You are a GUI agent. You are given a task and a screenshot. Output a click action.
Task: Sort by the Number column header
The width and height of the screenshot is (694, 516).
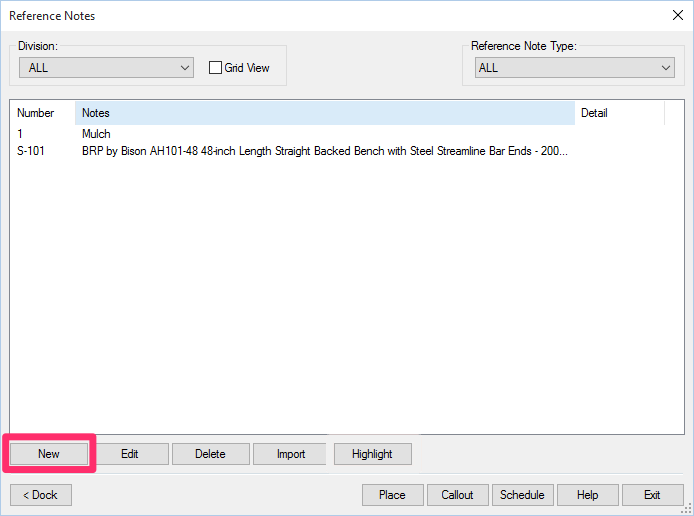click(x=42, y=113)
